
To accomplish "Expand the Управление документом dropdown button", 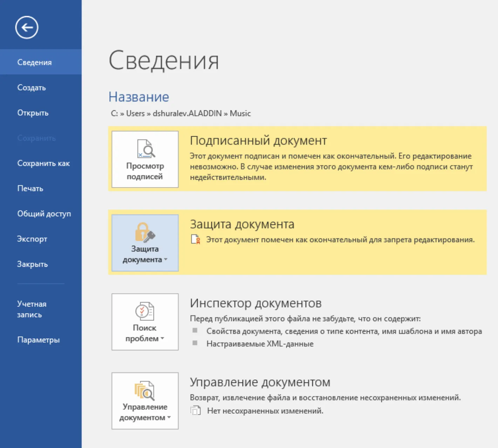I will point(145,401).
